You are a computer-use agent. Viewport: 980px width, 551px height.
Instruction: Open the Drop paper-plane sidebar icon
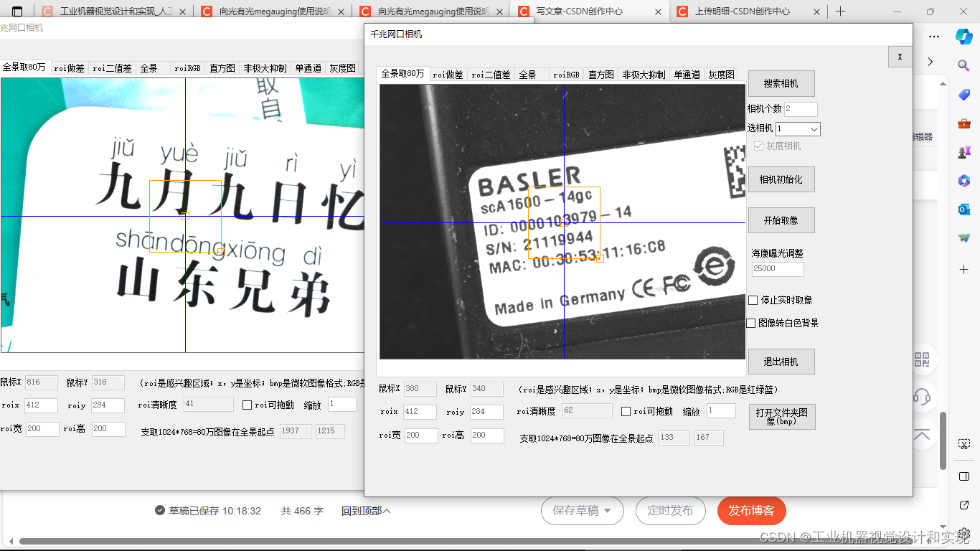[x=963, y=238]
